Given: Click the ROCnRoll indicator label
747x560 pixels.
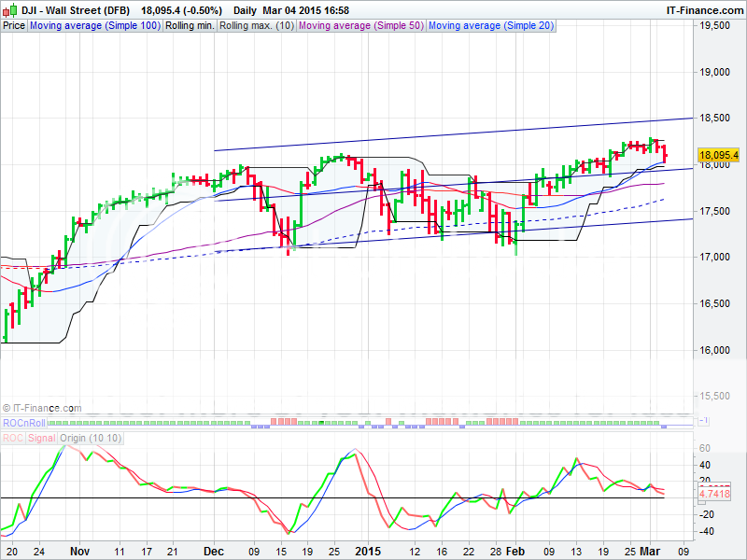Looking at the screenshot, I should 23,424.
